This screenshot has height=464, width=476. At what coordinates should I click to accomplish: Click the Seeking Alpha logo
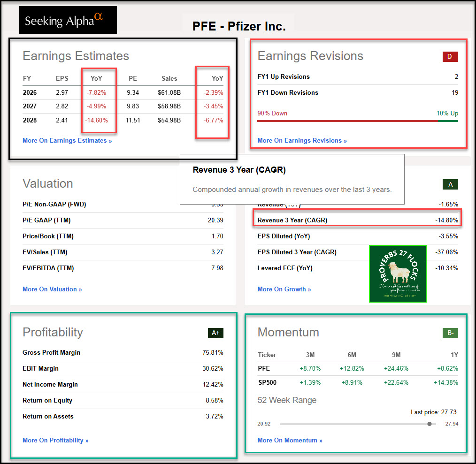68,20
